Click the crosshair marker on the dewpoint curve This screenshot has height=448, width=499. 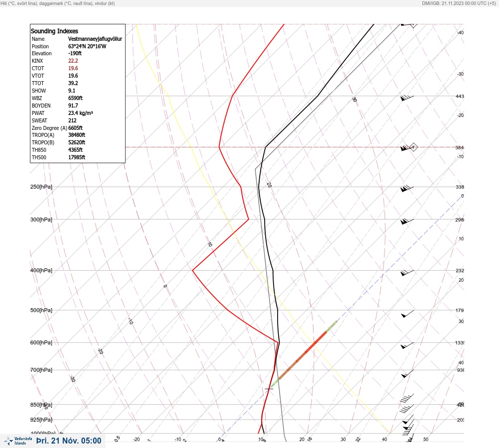point(269,389)
